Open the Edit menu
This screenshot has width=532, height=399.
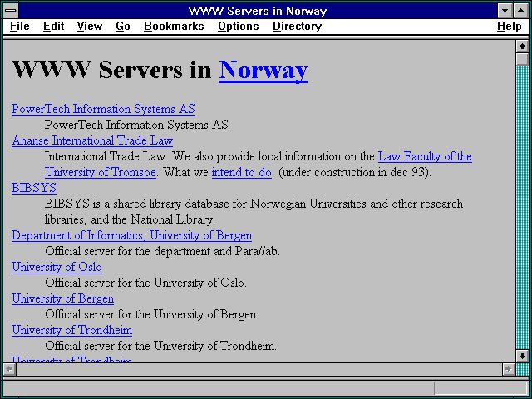coord(53,26)
